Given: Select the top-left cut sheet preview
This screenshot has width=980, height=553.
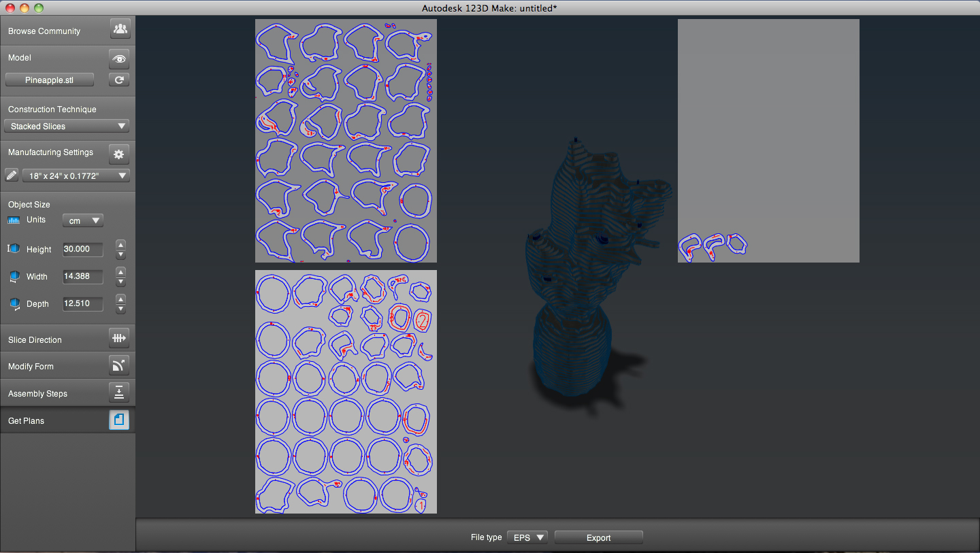Looking at the screenshot, I should [x=346, y=141].
